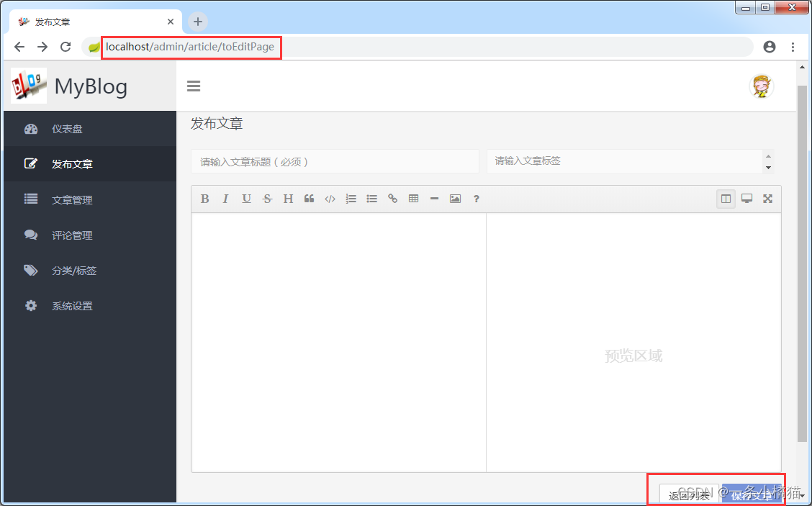
Task: Insert a table in the editor
Action: click(413, 199)
